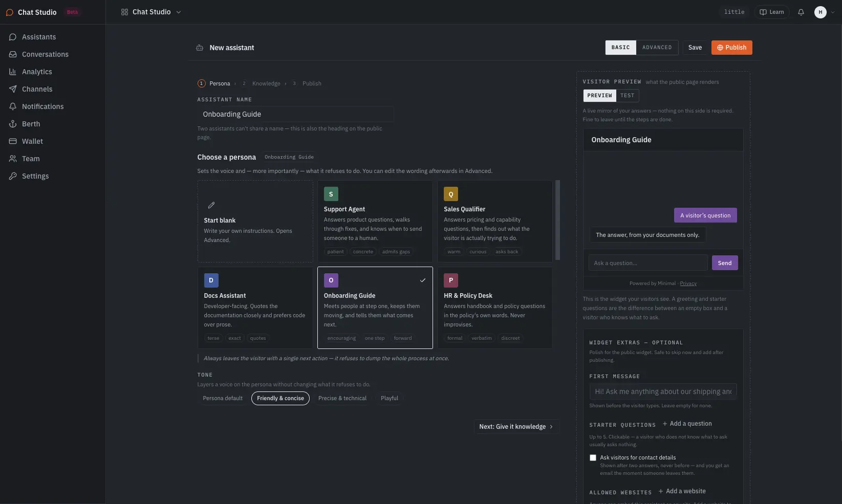Select the Preview tab
Screen dimensions: 842x504
(x=600, y=96)
